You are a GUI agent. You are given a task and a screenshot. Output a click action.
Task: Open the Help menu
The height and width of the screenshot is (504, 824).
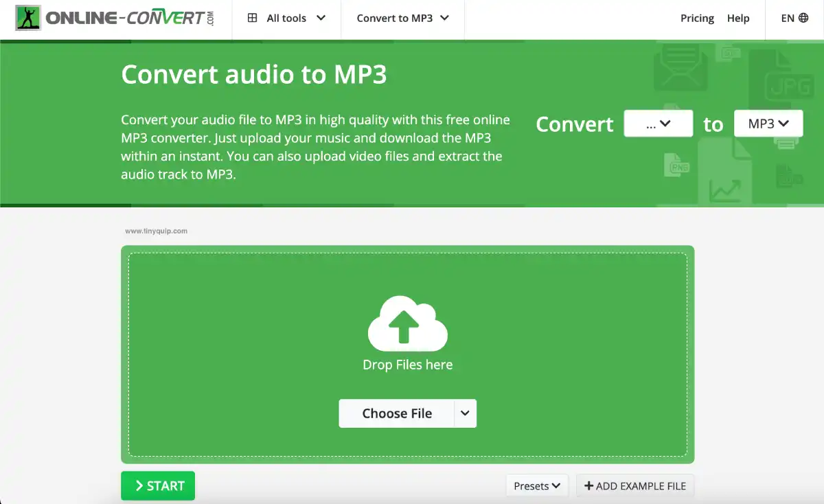click(x=738, y=18)
